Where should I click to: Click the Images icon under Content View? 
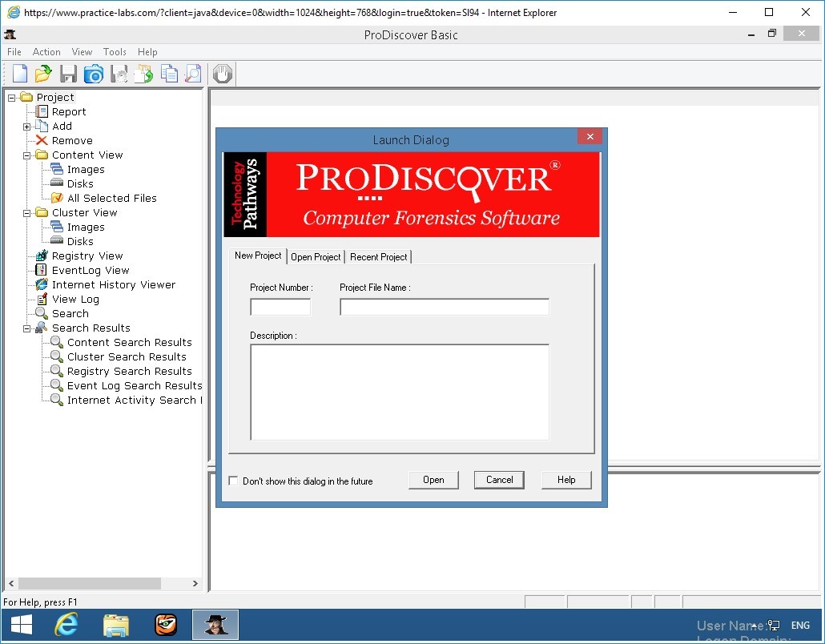pyautogui.click(x=57, y=169)
